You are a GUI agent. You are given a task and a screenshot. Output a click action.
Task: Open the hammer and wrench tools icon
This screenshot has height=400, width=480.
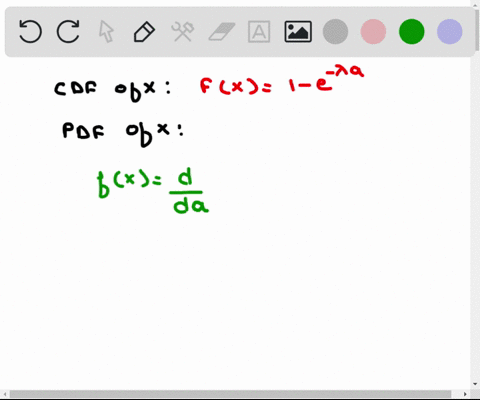(x=182, y=32)
